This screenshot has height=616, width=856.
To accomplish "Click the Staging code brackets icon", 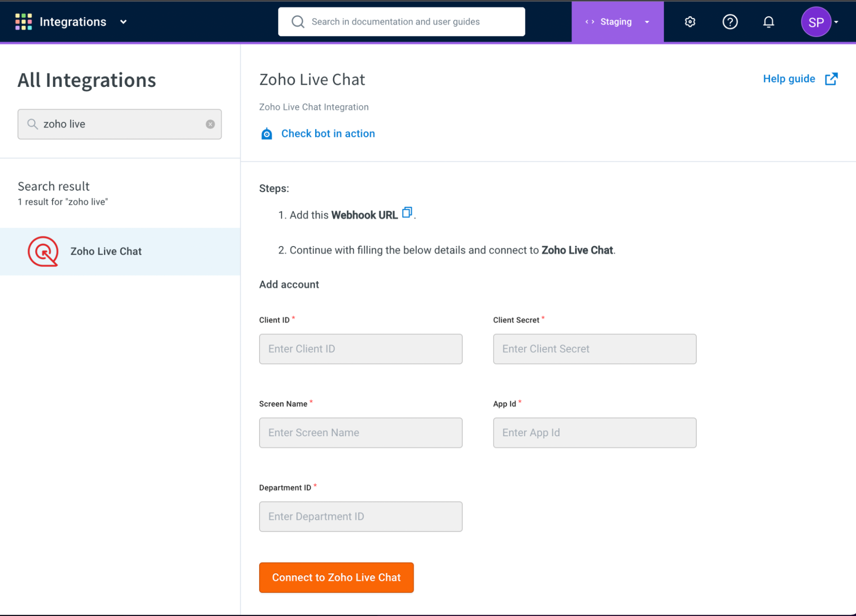I will tap(590, 22).
